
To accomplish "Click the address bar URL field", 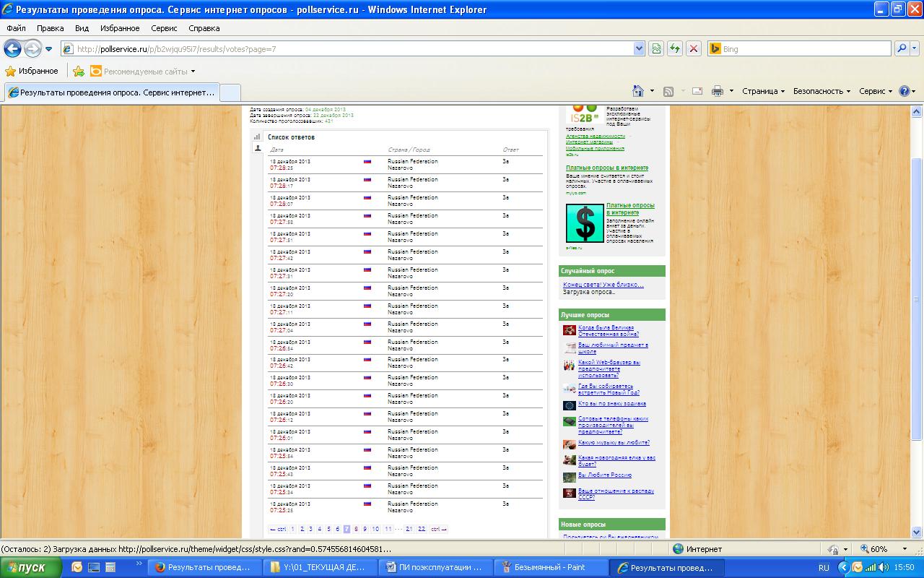I will [346, 49].
